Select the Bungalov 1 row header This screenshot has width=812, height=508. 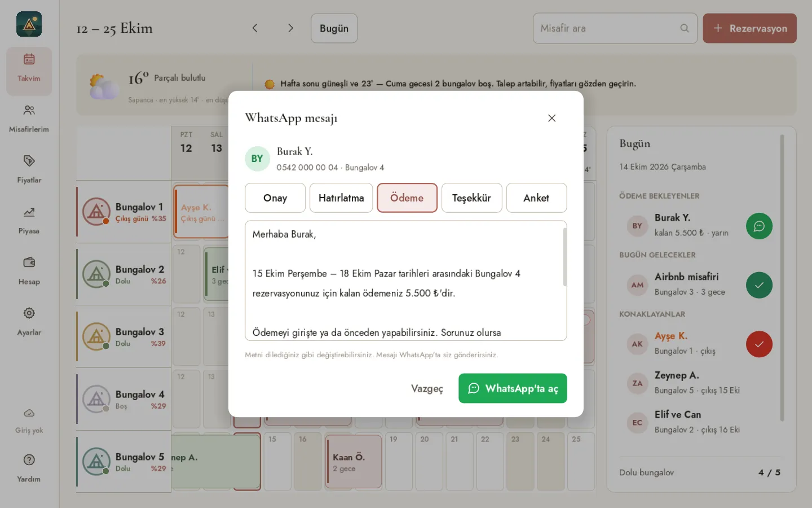124,212
